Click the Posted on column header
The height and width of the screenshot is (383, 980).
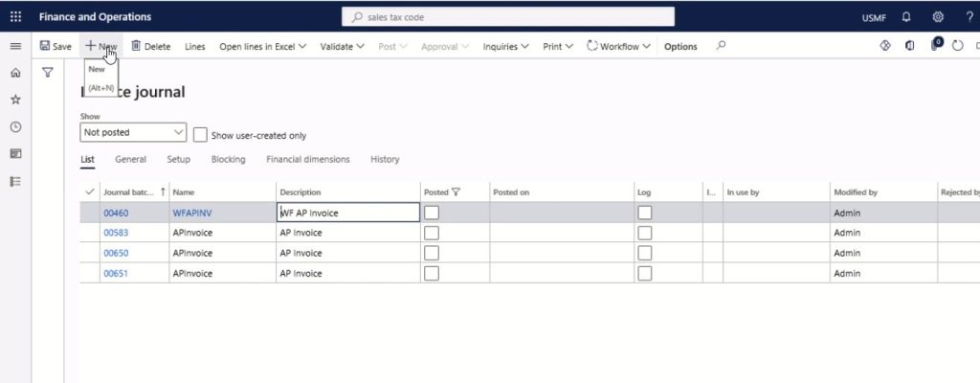tap(511, 192)
